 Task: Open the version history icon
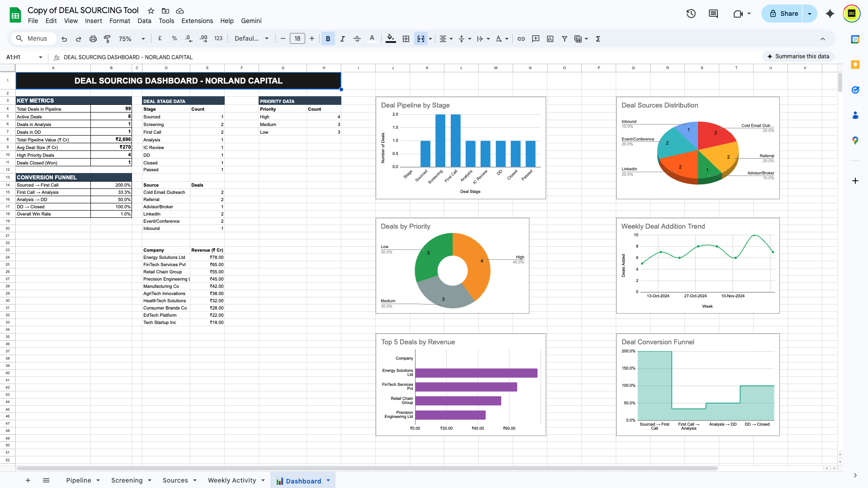pyautogui.click(x=691, y=14)
